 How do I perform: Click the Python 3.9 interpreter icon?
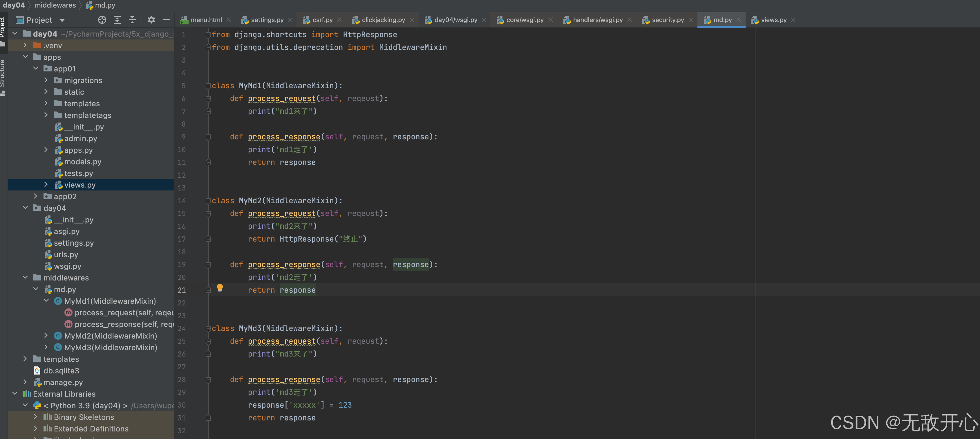click(x=37, y=406)
